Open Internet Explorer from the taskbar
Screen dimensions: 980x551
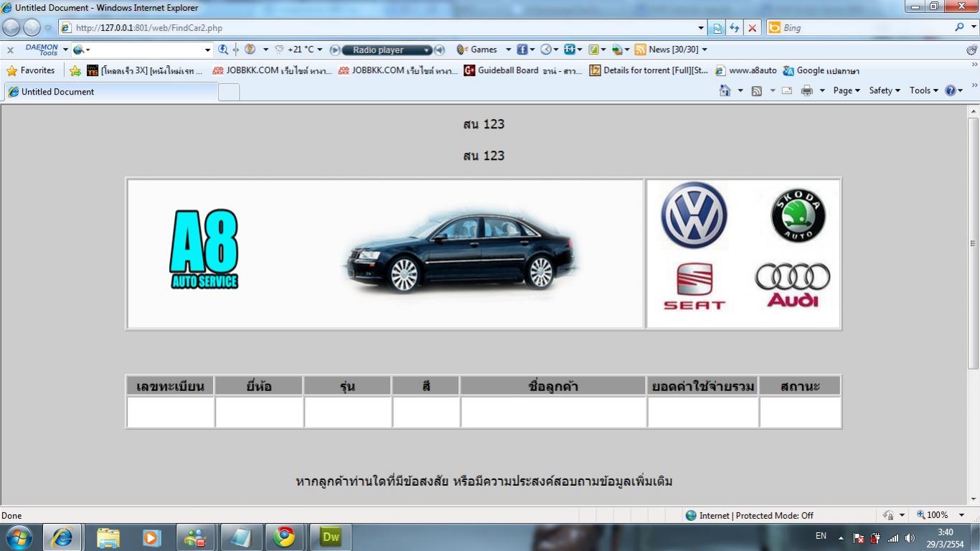click(62, 537)
